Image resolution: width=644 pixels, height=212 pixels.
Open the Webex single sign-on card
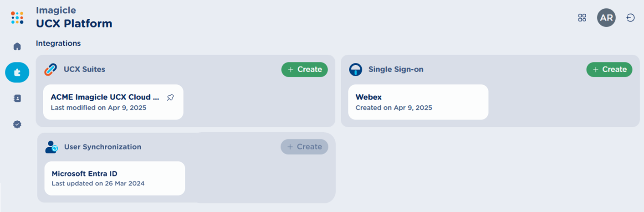tap(418, 102)
